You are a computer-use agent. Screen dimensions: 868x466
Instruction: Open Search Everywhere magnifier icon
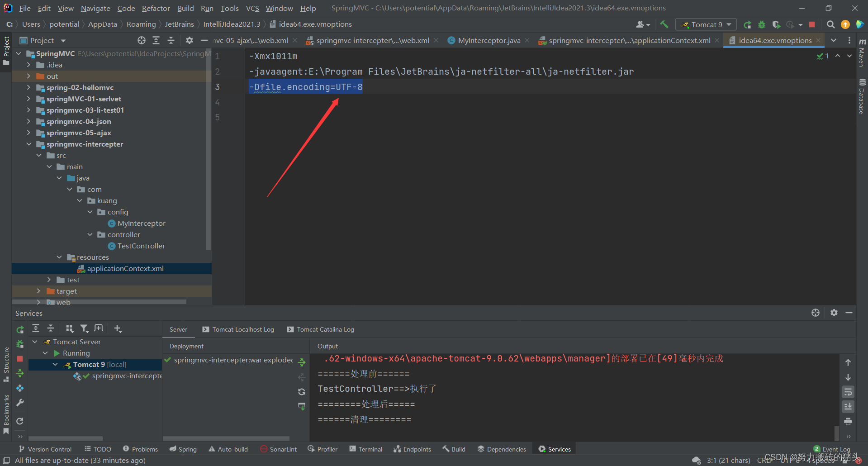pos(830,24)
